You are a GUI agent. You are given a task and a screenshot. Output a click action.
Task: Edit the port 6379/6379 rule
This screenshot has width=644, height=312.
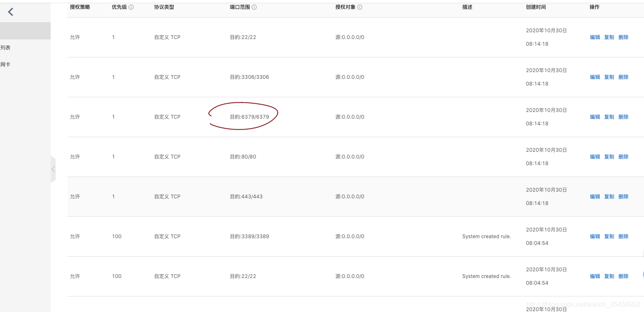pyautogui.click(x=595, y=117)
